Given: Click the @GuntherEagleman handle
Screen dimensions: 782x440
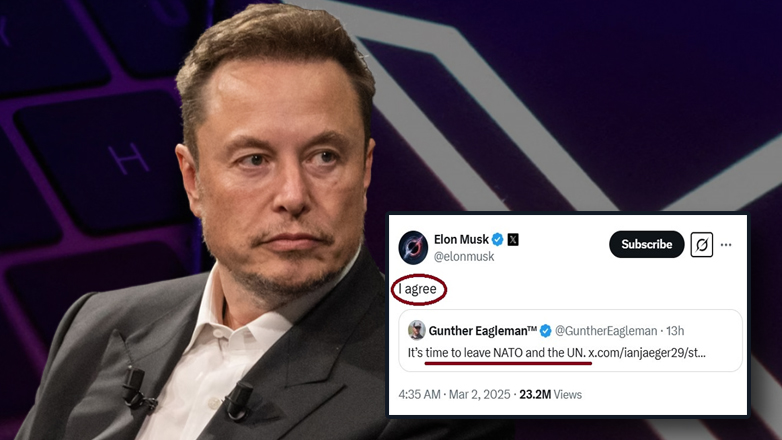Looking at the screenshot, I should [x=606, y=330].
